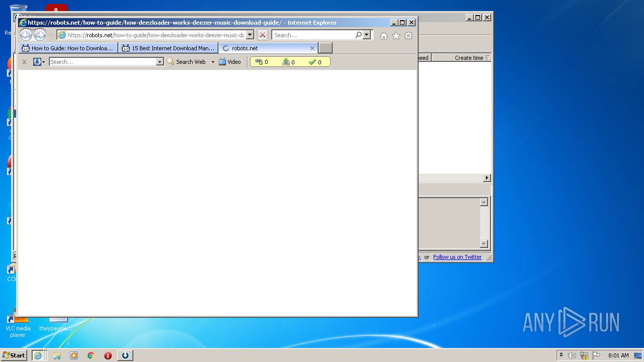
Task: Open the media player taskbar icon
Action: point(74,355)
